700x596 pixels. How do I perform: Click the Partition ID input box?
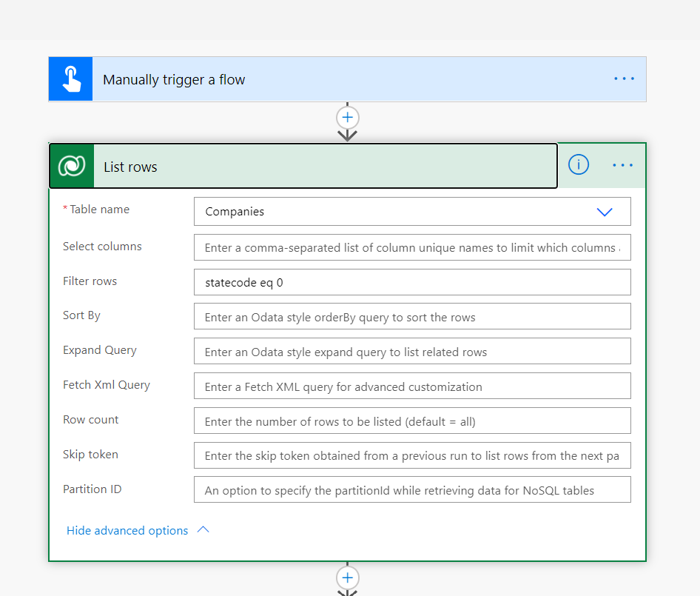(x=411, y=489)
